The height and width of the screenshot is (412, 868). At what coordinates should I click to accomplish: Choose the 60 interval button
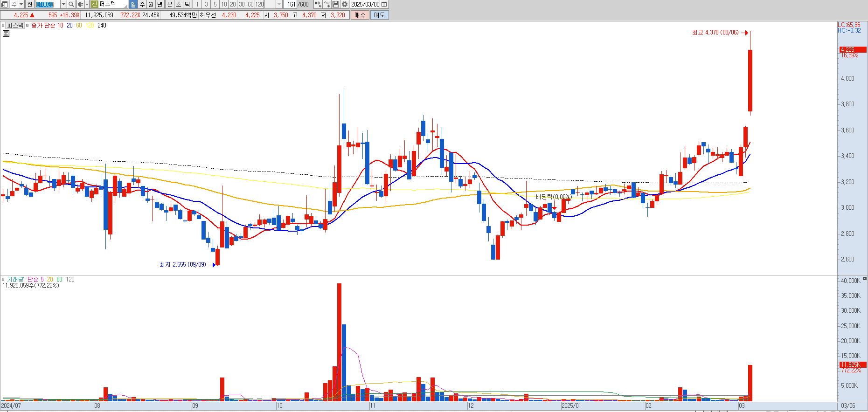[x=250, y=4]
